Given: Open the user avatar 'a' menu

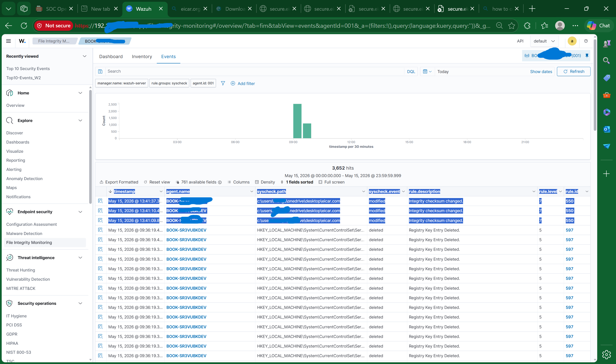Looking at the screenshot, I should (x=572, y=41).
